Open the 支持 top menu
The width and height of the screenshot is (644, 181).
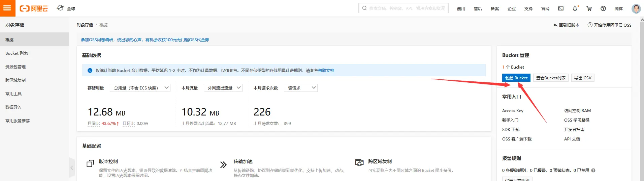tap(528, 9)
